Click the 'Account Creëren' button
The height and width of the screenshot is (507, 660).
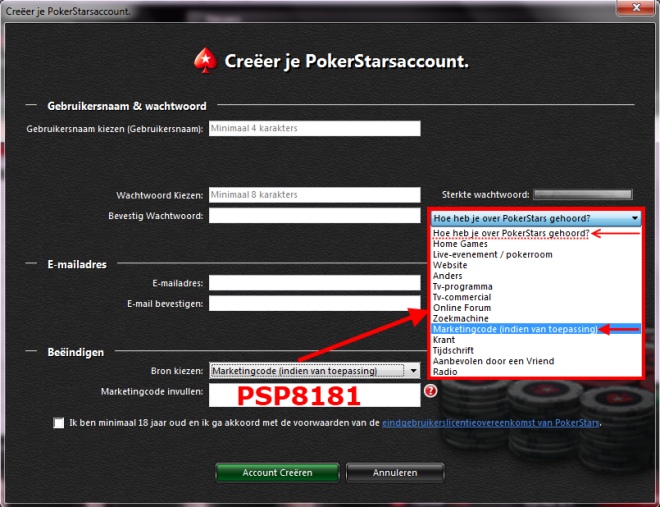coord(277,472)
